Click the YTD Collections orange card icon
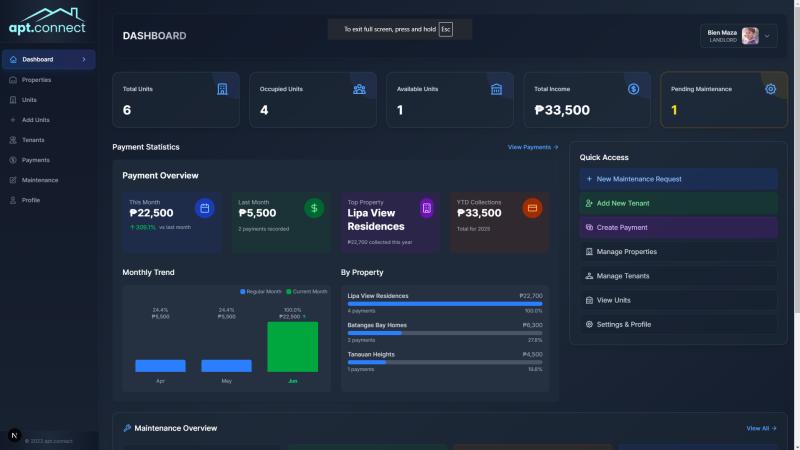The image size is (800, 450). pyautogui.click(x=532, y=208)
